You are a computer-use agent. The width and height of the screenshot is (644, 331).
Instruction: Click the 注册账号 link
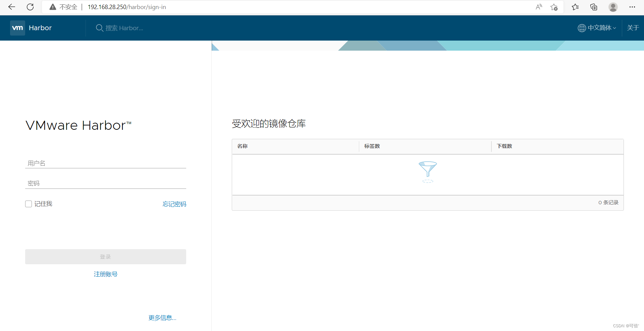click(106, 274)
